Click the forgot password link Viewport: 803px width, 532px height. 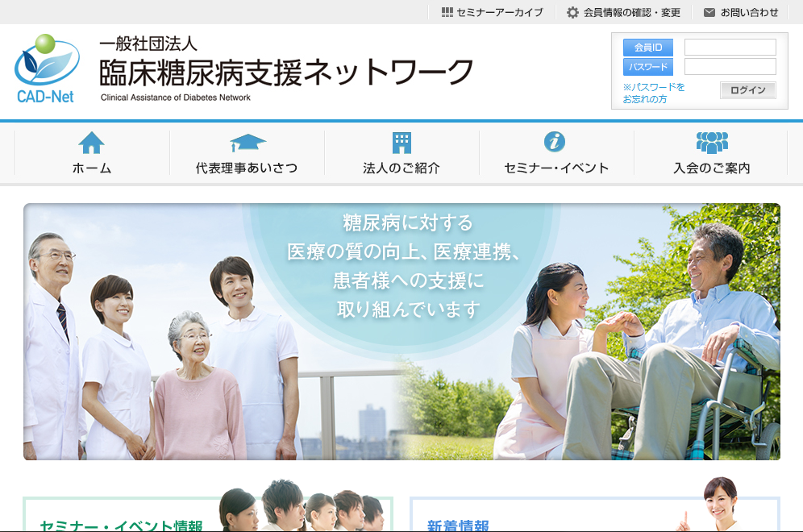click(653, 93)
